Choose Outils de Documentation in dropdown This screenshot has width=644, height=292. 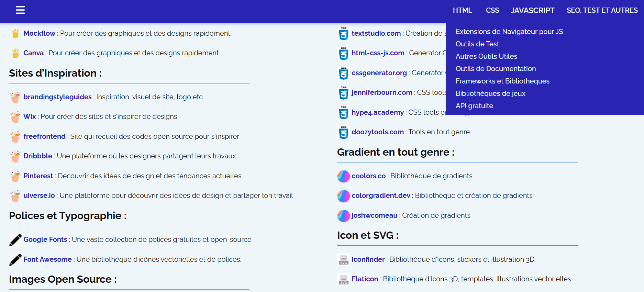tap(496, 69)
